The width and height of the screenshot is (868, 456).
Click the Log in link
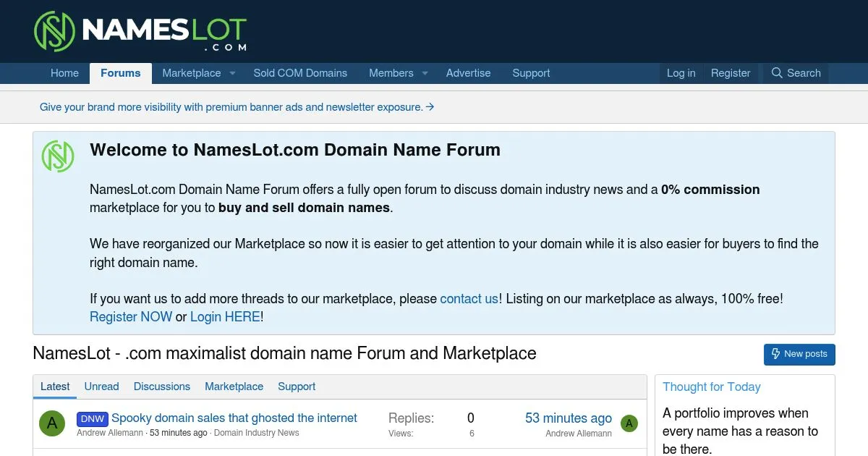coord(681,73)
